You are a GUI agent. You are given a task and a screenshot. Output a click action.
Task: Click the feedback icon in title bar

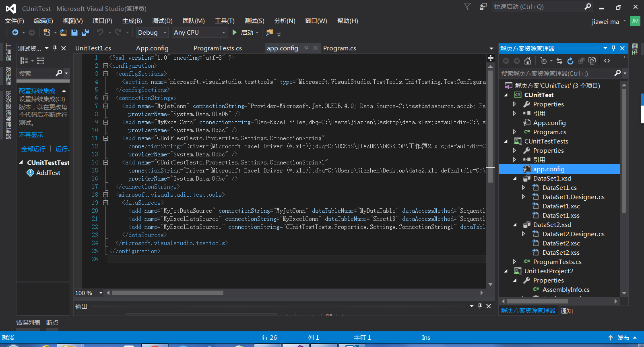tap(483, 6)
